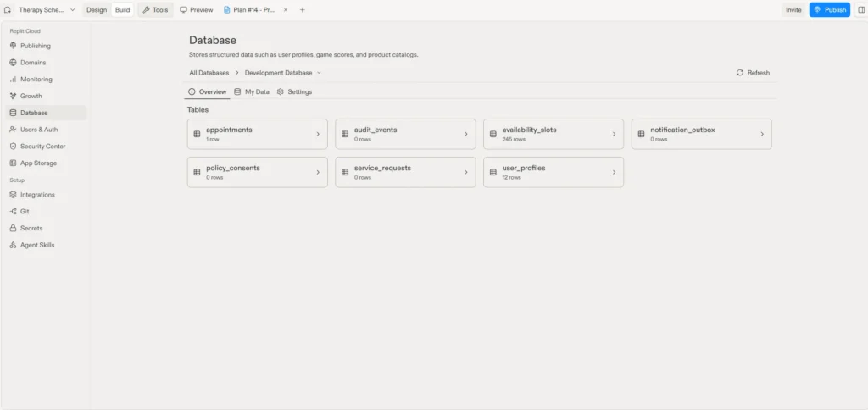
Task: Click the Overview info circle icon
Action: (x=192, y=91)
